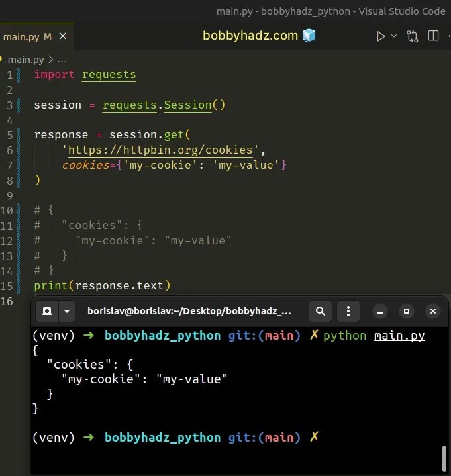
Task: Open run options dropdown arrow beside play
Action: click(394, 36)
